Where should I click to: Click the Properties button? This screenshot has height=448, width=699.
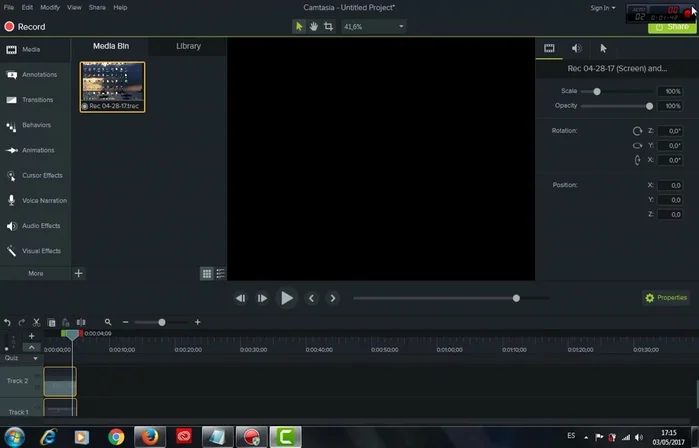[666, 298]
